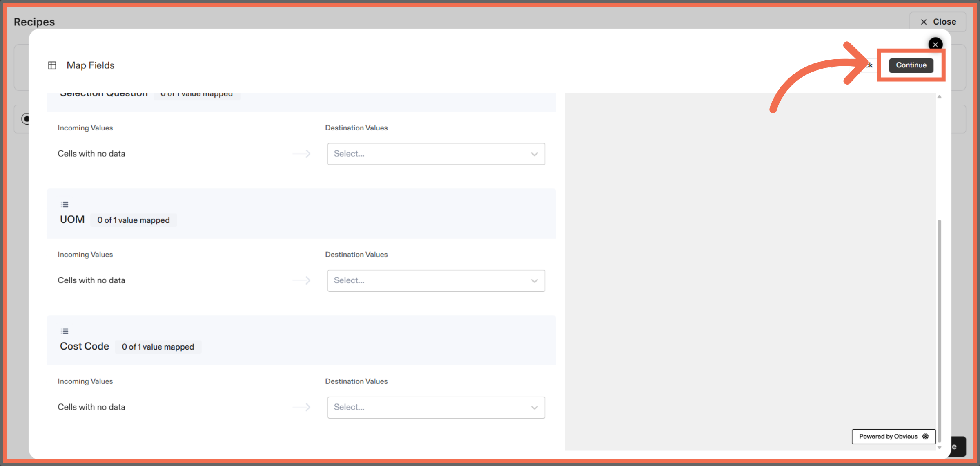
Task: Expand the UOM destination values dropdown
Action: point(436,281)
